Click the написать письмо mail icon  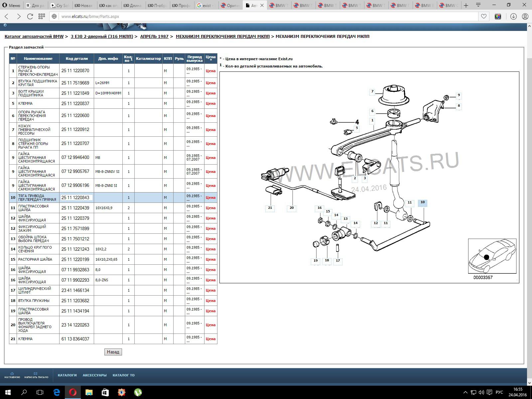pos(36,375)
